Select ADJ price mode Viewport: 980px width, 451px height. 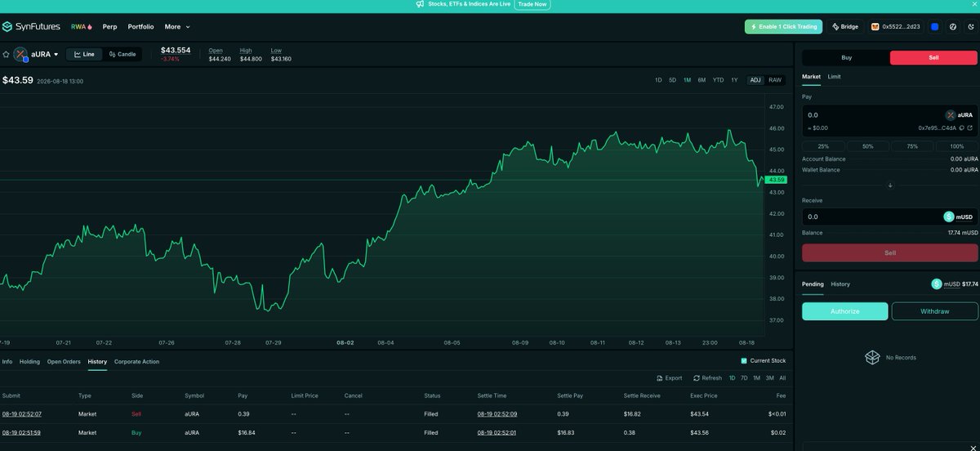pyautogui.click(x=755, y=80)
